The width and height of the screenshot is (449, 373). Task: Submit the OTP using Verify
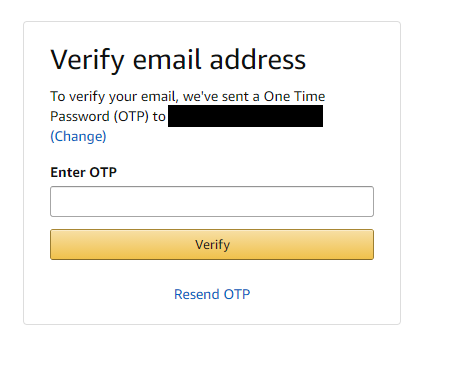point(212,244)
